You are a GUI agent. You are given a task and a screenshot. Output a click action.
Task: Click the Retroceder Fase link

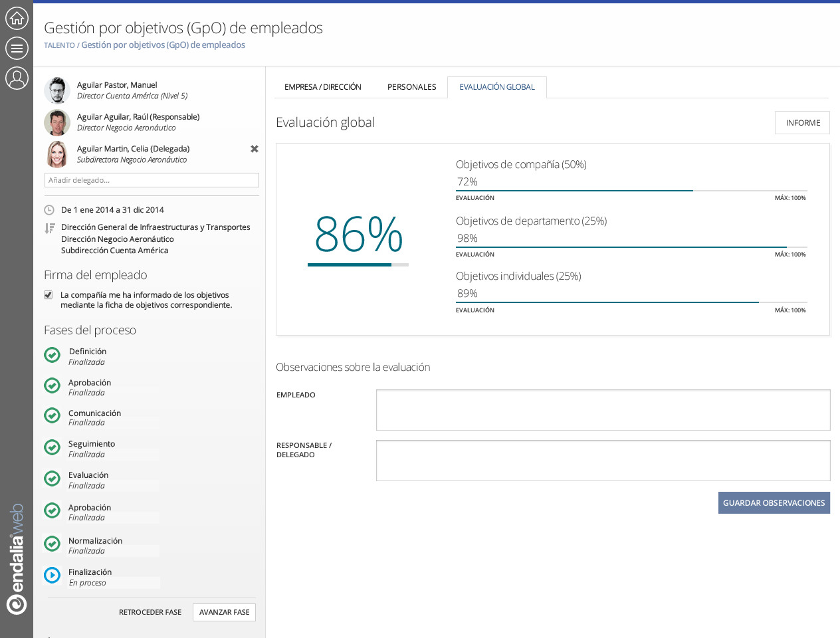click(150, 612)
